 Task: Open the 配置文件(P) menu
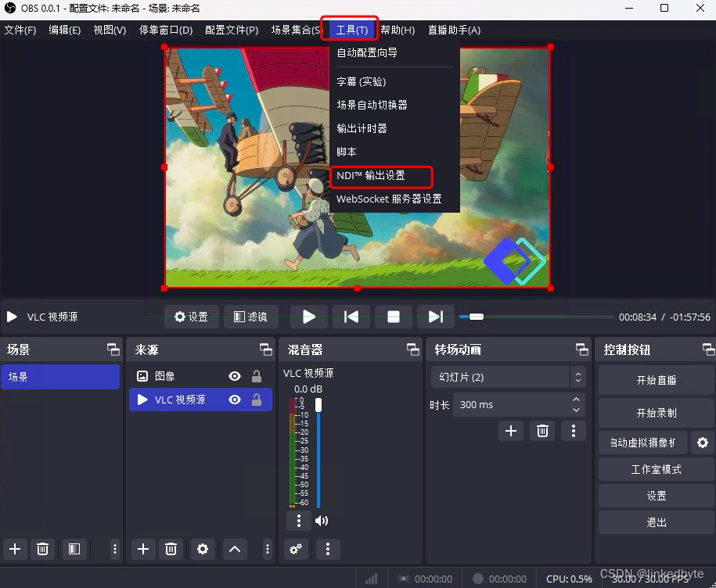pos(232,30)
